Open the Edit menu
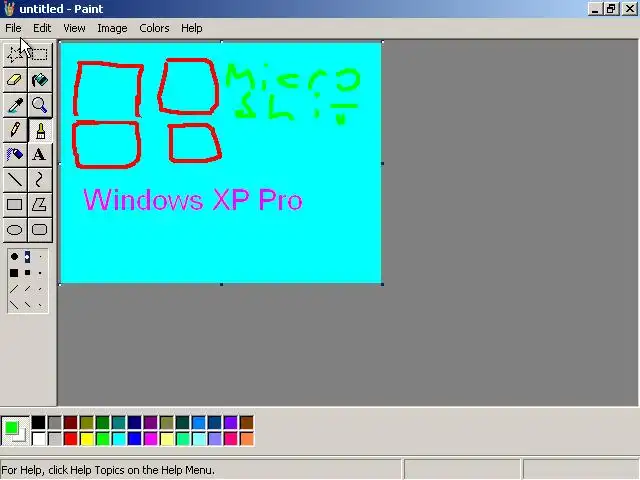 click(42, 28)
